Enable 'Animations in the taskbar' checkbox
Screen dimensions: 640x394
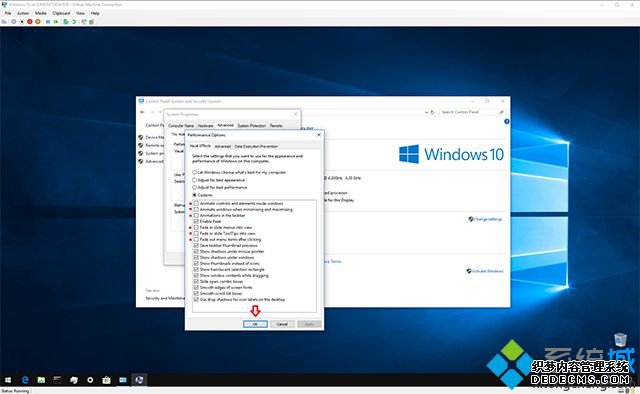tap(196, 215)
